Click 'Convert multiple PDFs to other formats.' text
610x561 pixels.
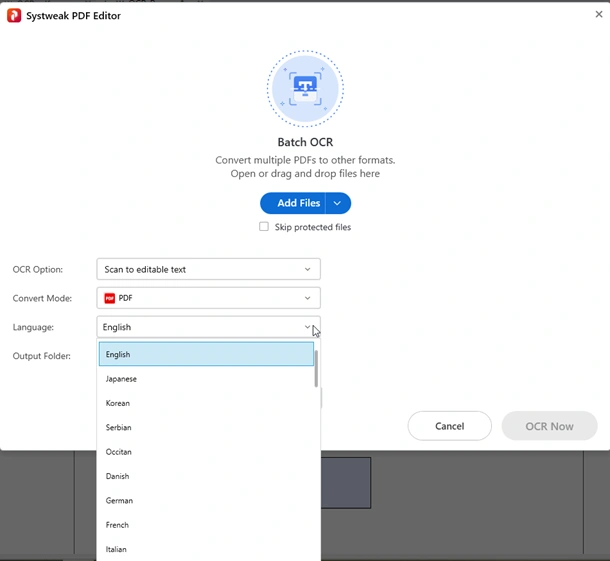coord(305,160)
